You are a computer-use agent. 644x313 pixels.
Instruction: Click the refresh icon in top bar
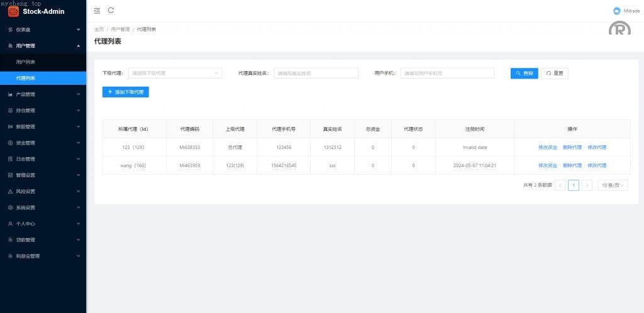(x=111, y=10)
